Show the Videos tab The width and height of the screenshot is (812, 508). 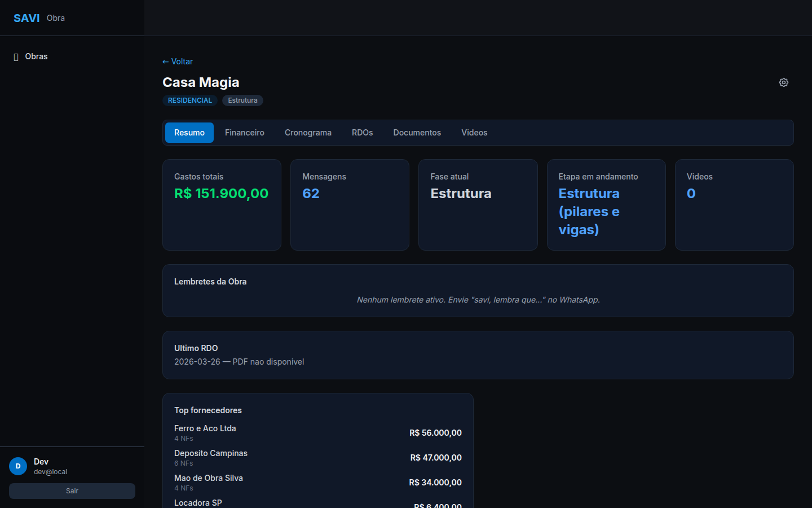point(474,133)
